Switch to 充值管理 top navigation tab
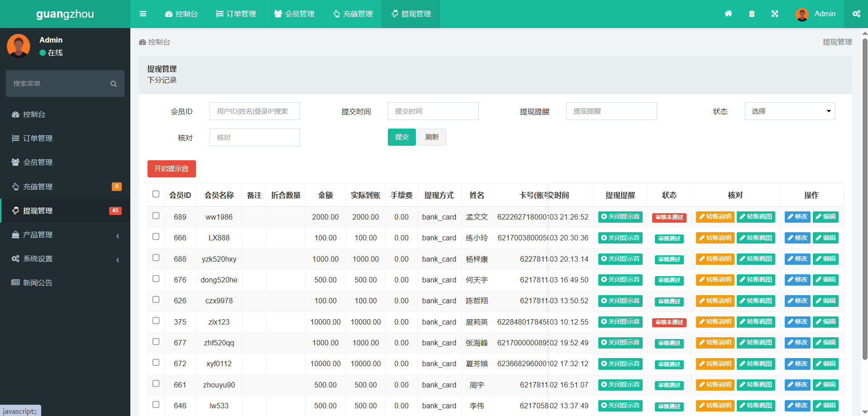 pos(353,14)
